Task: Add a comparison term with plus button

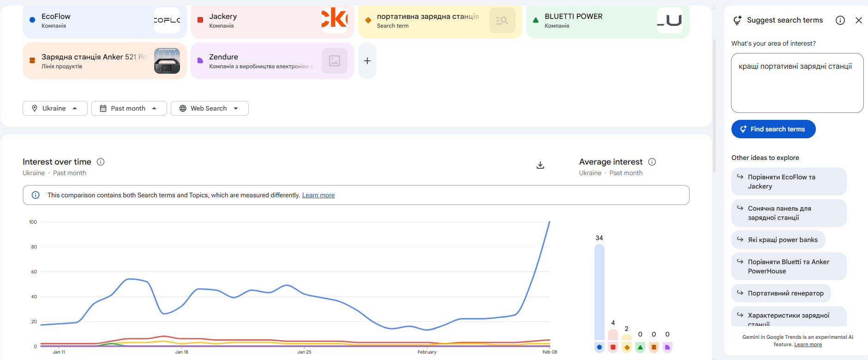Action: (x=367, y=61)
